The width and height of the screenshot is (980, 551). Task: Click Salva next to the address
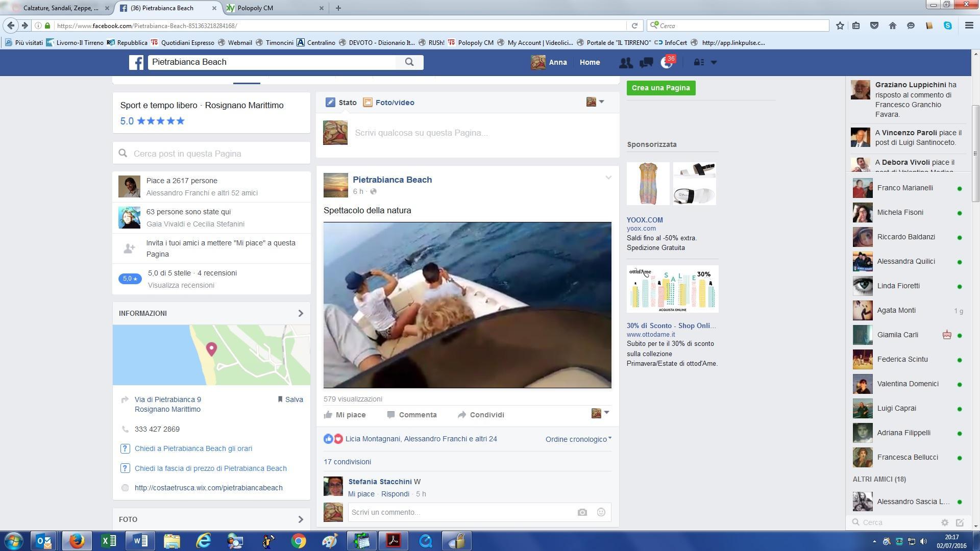(x=290, y=399)
